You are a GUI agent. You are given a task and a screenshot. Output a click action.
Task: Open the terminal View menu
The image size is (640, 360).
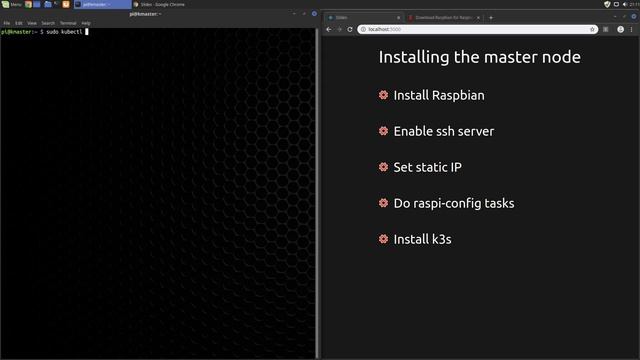click(32, 23)
